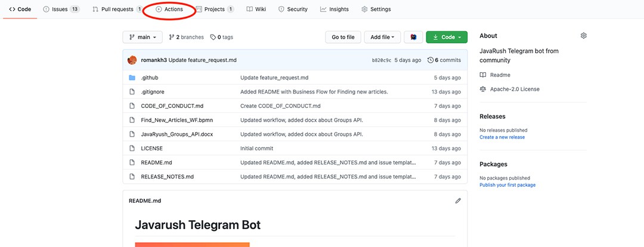
Task: Open the .github folder
Action: tap(150, 78)
